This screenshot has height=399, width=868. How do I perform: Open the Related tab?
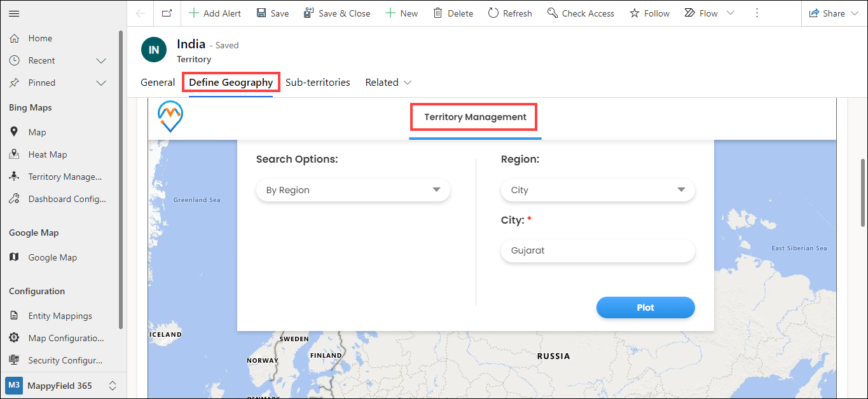pyautogui.click(x=382, y=83)
